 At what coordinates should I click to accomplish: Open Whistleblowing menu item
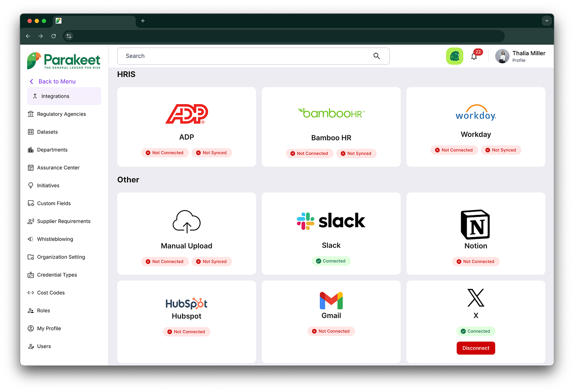click(55, 239)
